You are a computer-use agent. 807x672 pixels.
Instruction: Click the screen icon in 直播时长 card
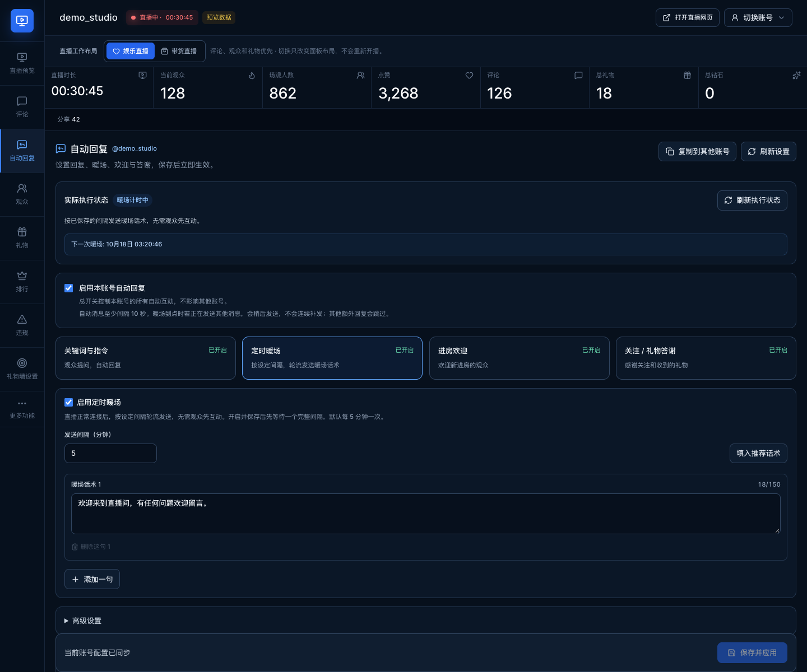click(x=142, y=76)
